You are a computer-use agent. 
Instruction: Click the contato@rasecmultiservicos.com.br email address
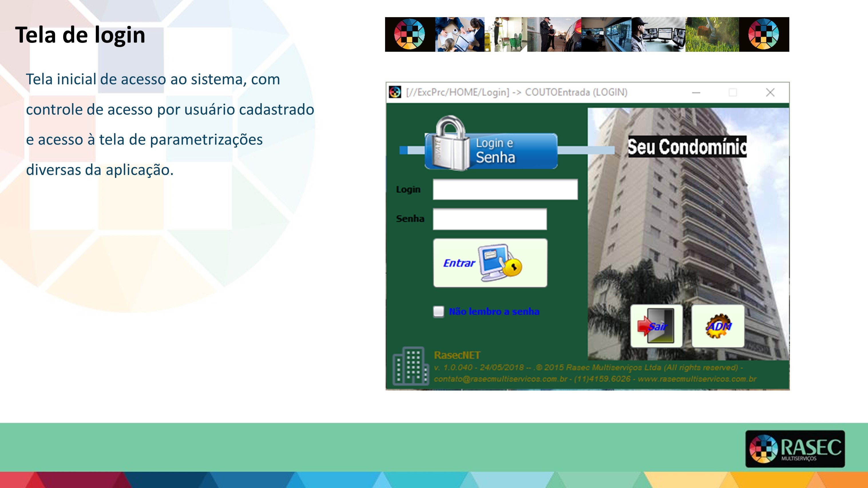500,379
